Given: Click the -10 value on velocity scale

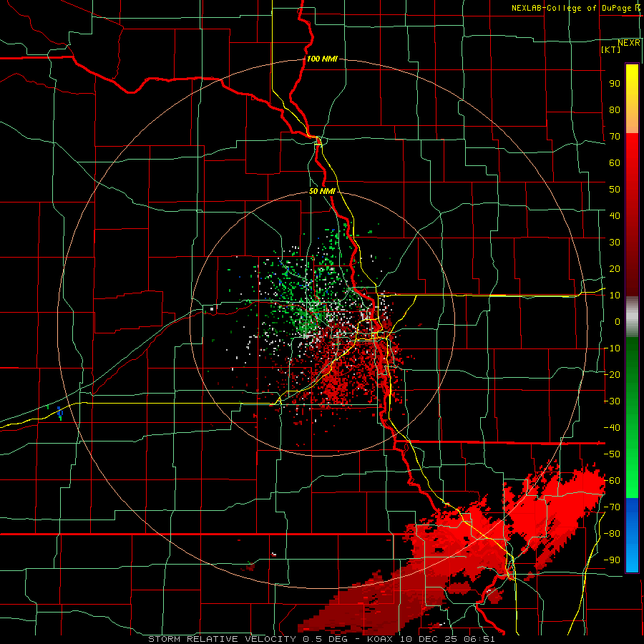Looking at the screenshot, I should coord(612,348).
